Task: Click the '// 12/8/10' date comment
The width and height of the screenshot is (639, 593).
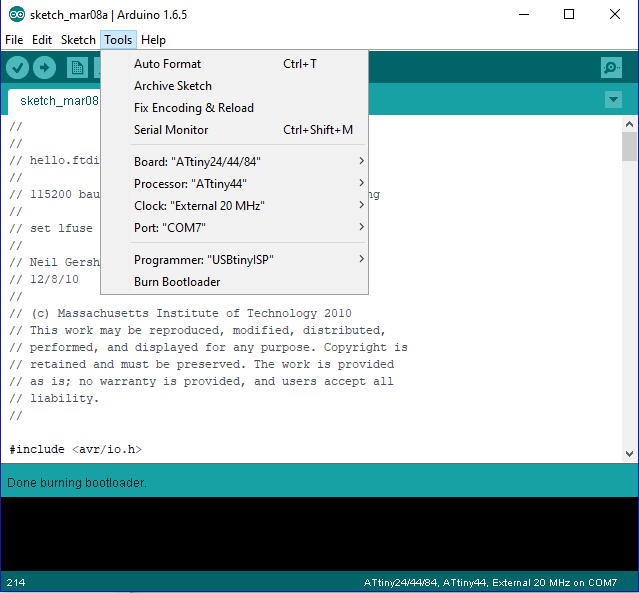Action: tap(44, 279)
